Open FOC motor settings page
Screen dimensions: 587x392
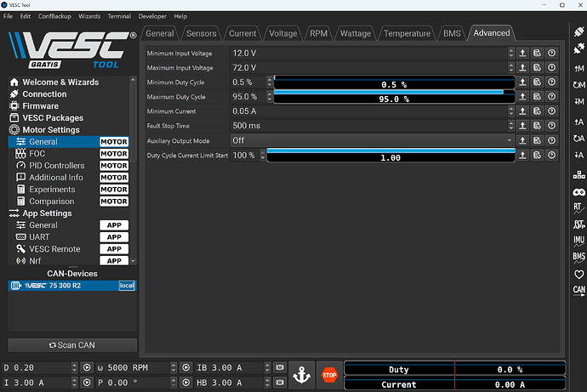point(37,154)
